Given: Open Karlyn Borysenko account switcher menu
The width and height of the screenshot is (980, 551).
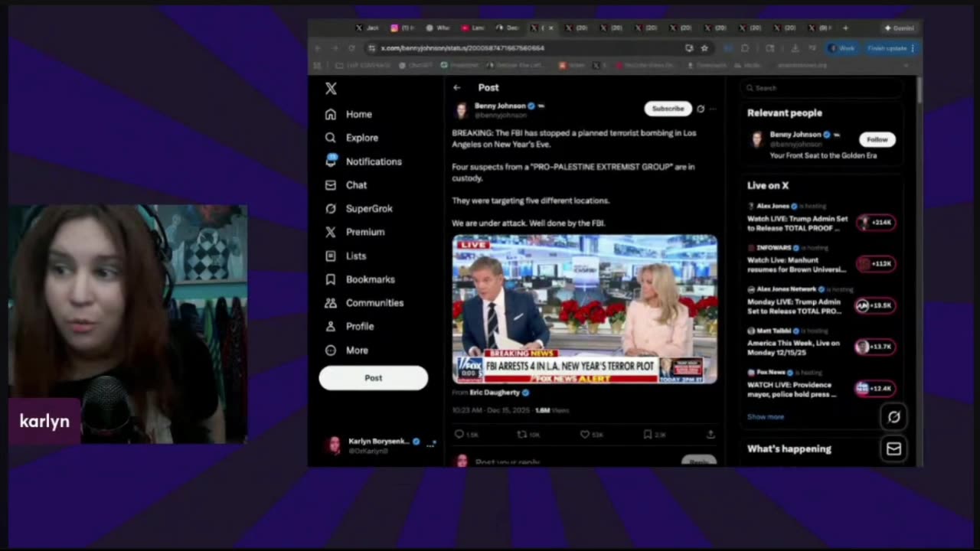Looking at the screenshot, I should [x=381, y=445].
